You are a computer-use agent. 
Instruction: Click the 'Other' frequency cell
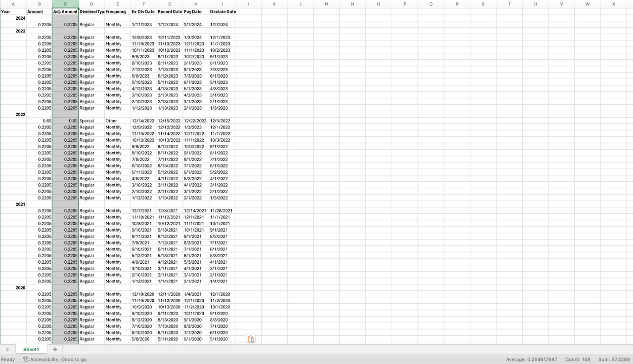117,121
